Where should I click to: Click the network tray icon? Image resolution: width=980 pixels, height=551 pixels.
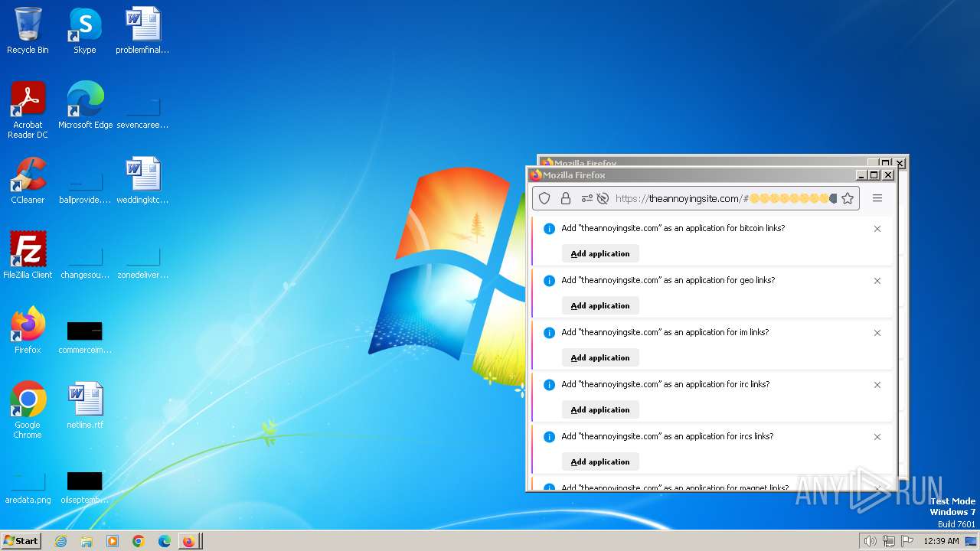(x=889, y=541)
